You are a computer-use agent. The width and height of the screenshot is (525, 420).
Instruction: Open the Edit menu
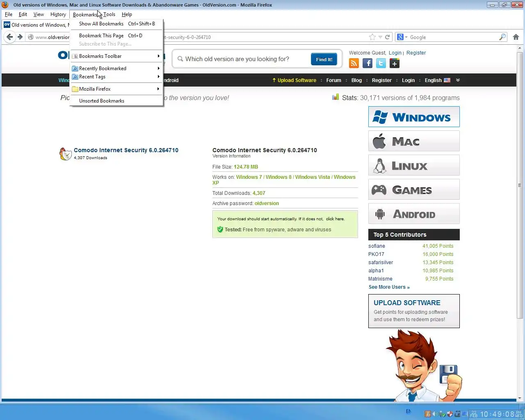tap(23, 14)
